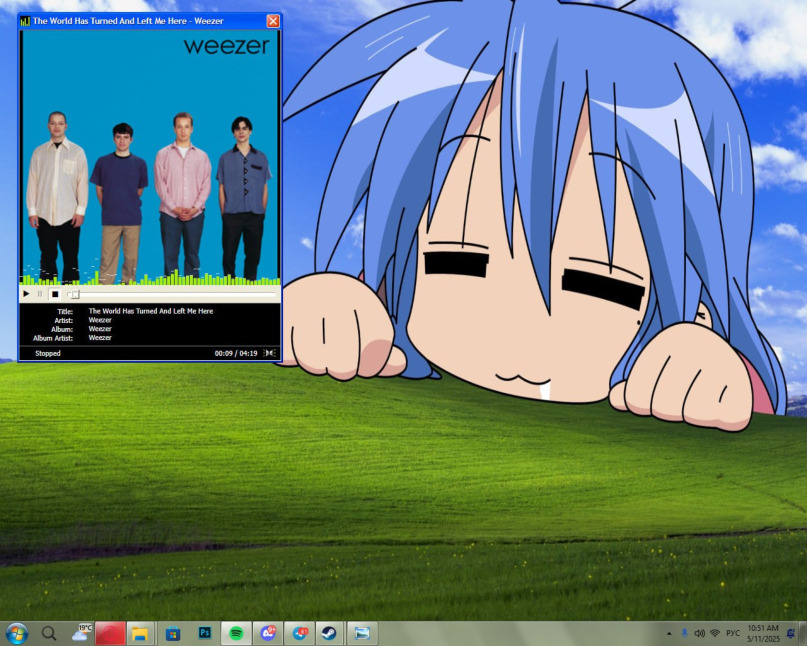Viewport: 807px width, 646px height.
Task: Switch to Spotify in the taskbar
Action: 236,633
